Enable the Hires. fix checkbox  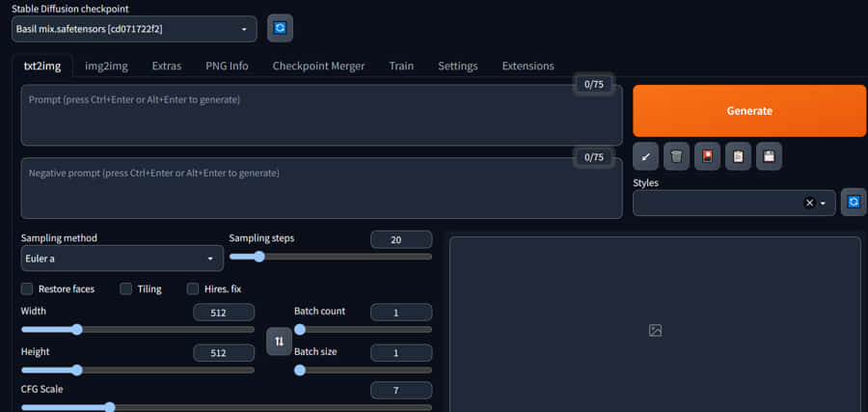point(193,289)
